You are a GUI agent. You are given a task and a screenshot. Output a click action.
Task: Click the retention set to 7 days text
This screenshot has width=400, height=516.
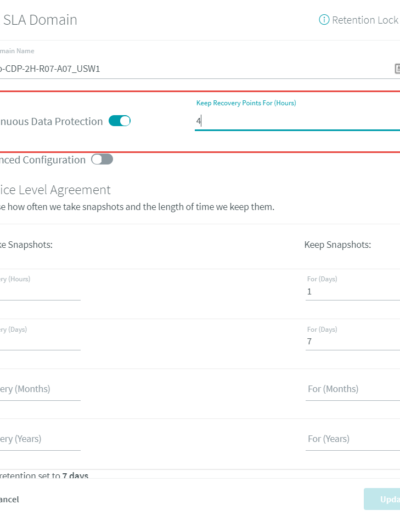pos(44,475)
